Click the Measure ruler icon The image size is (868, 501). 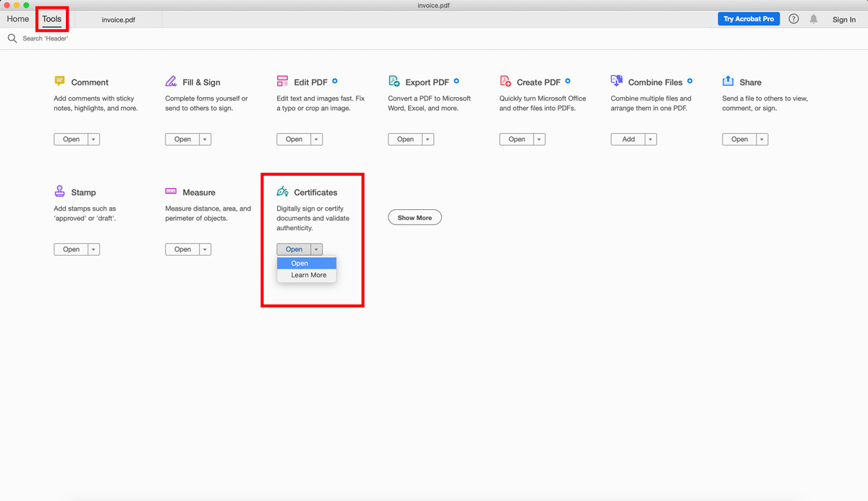click(x=171, y=192)
